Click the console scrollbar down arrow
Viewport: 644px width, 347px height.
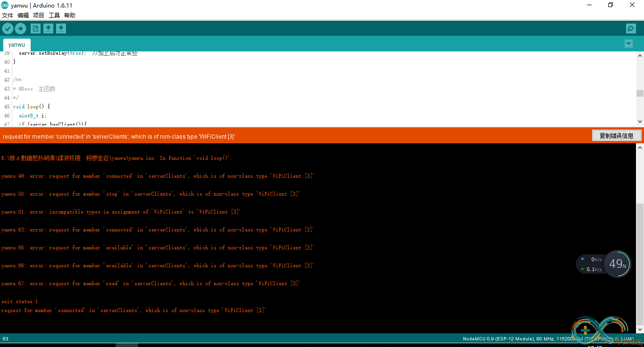pyautogui.click(x=640, y=330)
